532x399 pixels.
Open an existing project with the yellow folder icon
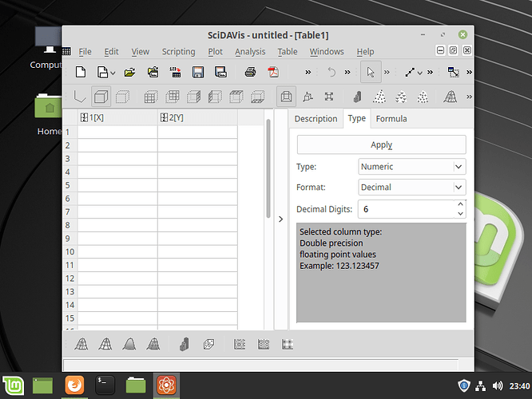click(129, 72)
